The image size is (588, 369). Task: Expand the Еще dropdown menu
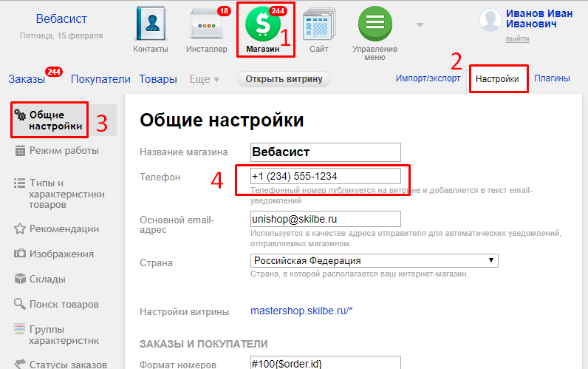tap(205, 79)
